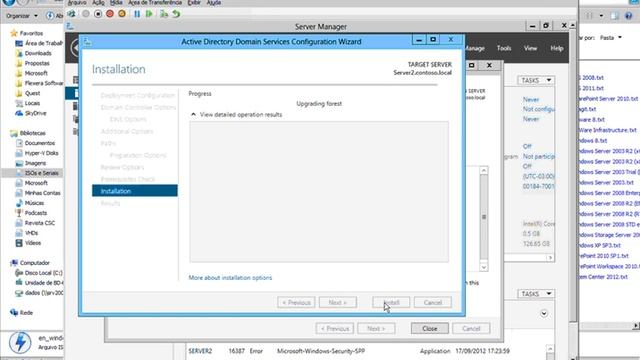The width and height of the screenshot is (640, 360).
Task: Open the Ajuda menu in VM window
Action: click(213, 3)
